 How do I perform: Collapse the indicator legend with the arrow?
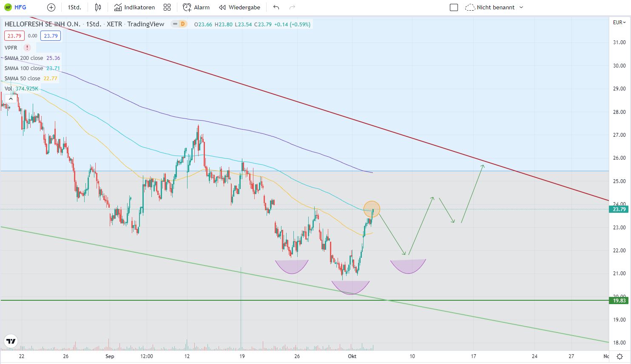(11, 99)
